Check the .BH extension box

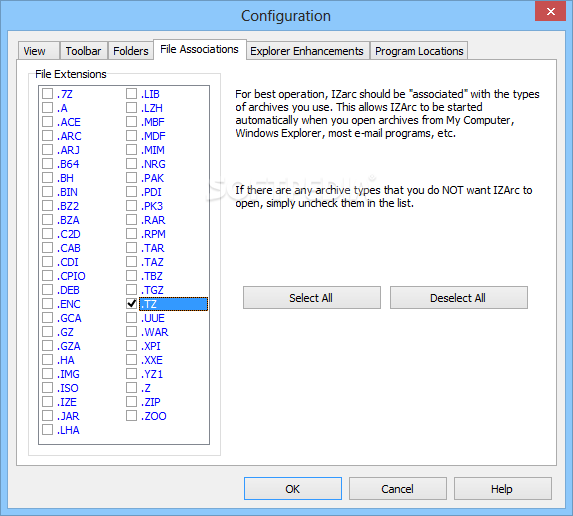[x=48, y=178]
